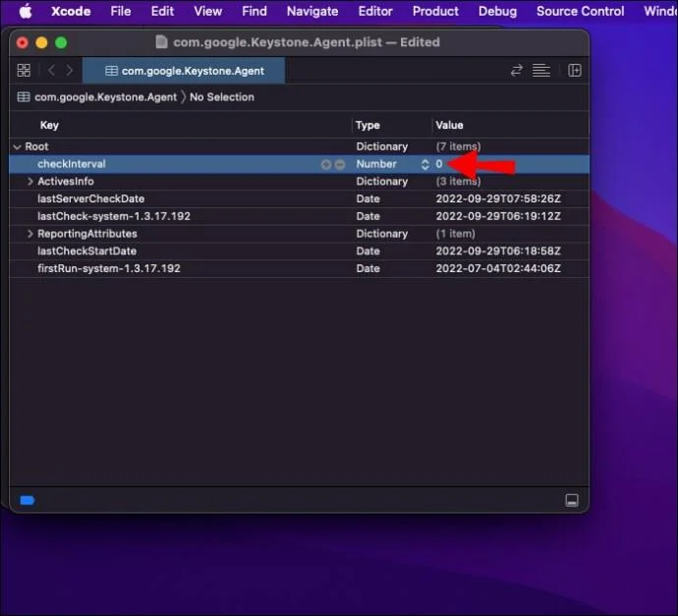
Task: Close the plist editor window
Action: tap(22, 42)
